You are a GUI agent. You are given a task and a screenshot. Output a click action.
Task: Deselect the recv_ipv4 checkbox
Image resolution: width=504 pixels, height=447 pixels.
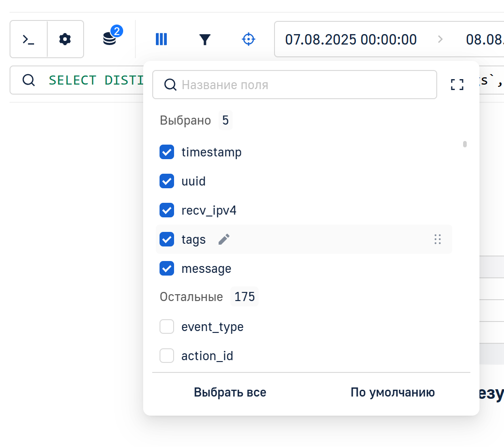[x=167, y=210]
